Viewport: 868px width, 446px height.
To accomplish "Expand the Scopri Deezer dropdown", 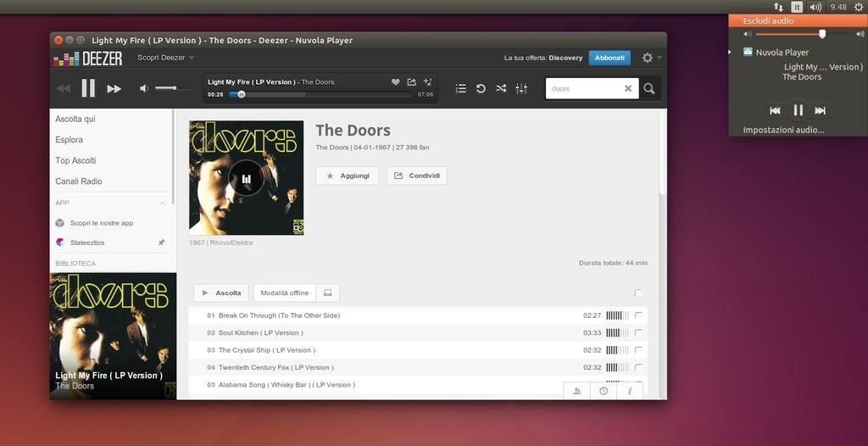I will tap(165, 58).
